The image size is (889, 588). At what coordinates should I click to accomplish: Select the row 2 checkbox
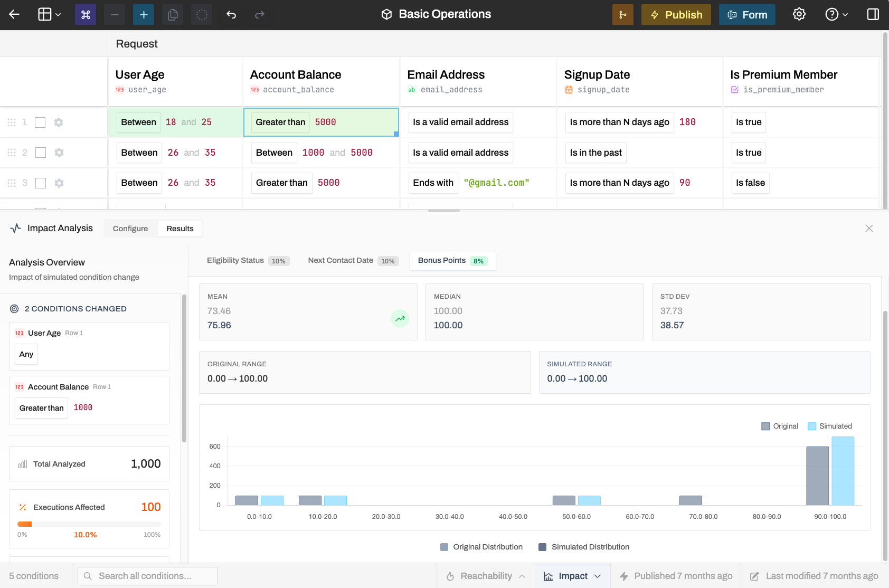tap(41, 153)
